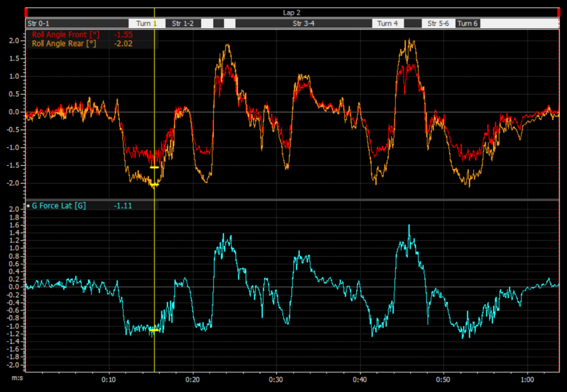Select the Lap 2 bar at the top

click(x=292, y=13)
